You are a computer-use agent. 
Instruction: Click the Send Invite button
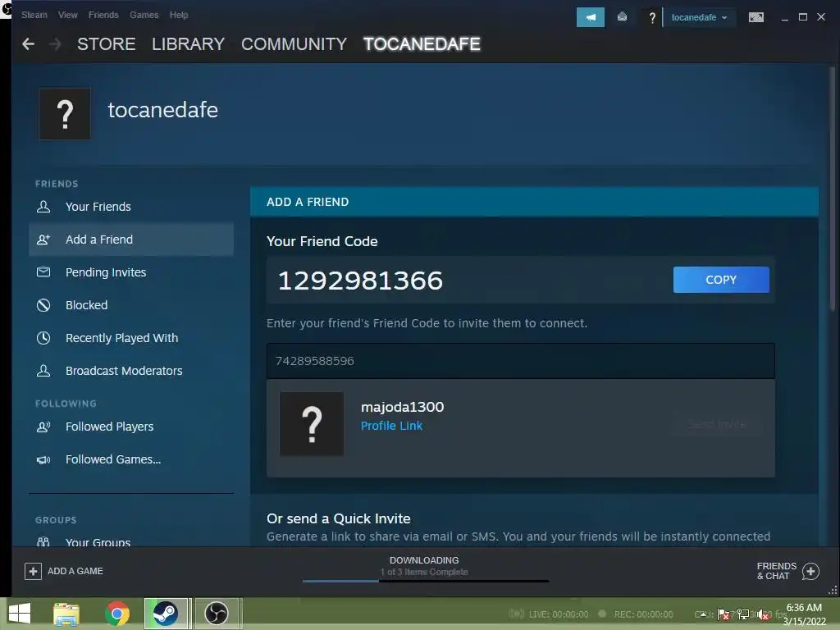pyautogui.click(x=717, y=424)
